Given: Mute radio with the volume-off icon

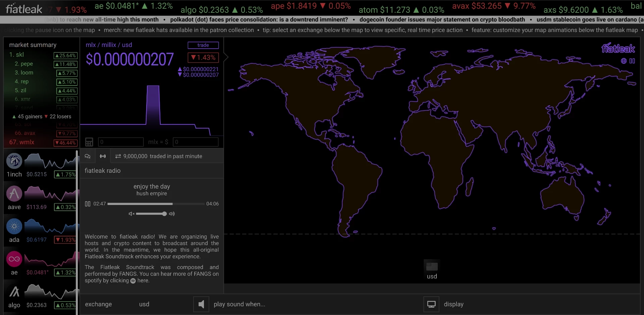Looking at the screenshot, I should point(131,214).
